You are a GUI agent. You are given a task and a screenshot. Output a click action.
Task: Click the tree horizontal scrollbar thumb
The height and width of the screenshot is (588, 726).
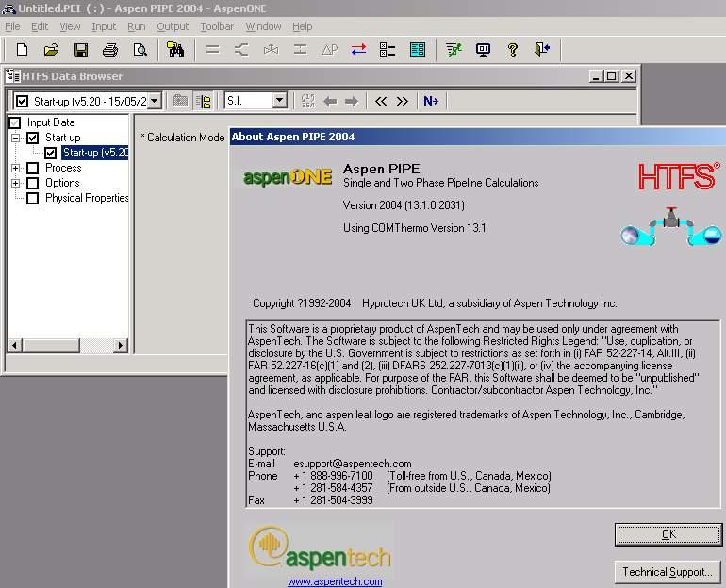[x=51, y=345]
